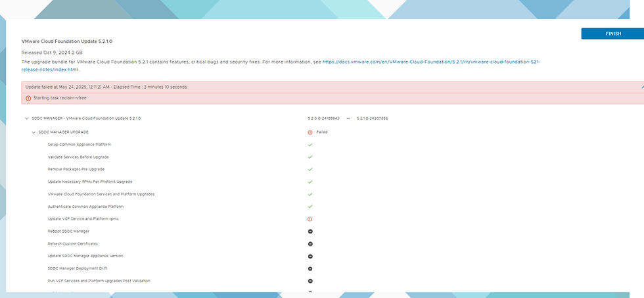Click the SDDC MANAGER UPGRADE label
This screenshot has height=298, width=644.
(64, 132)
